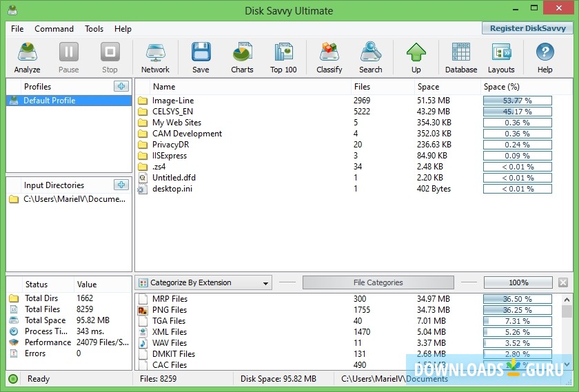Open the Command menu
579x392 pixels.
(x=54, y=29)
